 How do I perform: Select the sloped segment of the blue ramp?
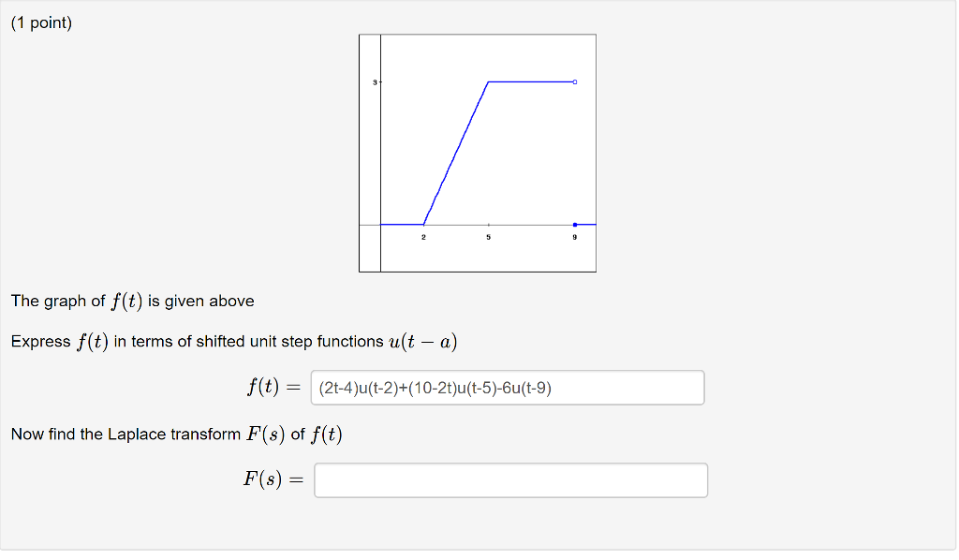point(455,153)
